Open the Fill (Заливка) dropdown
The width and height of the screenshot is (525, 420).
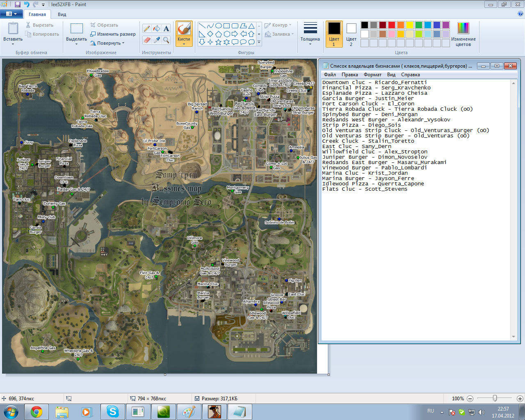(x=279, y=34)
